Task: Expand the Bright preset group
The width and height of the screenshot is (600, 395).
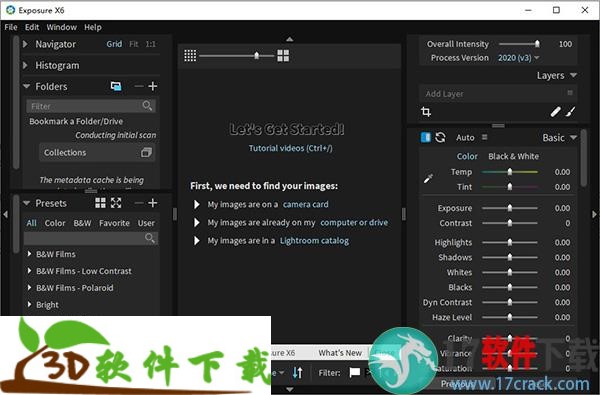Action: click(29, 305)
